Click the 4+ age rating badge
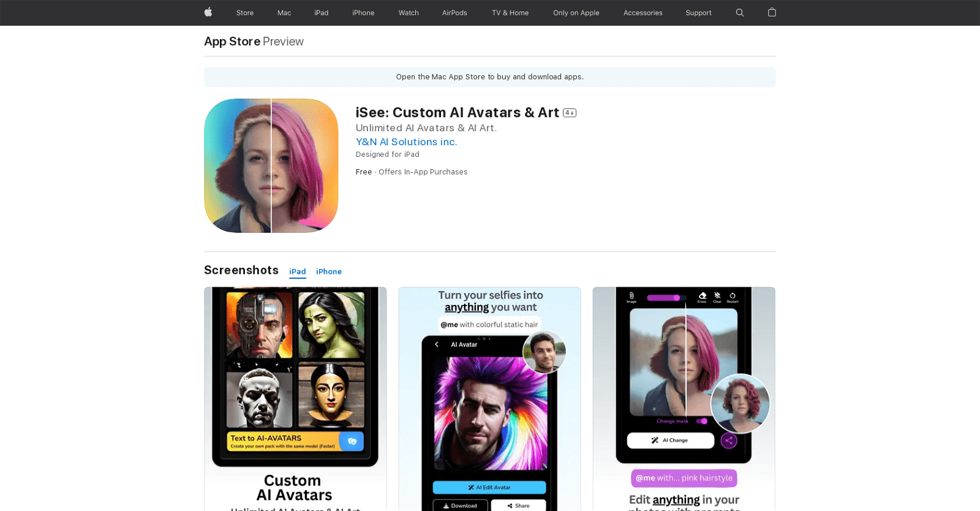Viewport: 980px width, 511px height. tap(570, 113)
